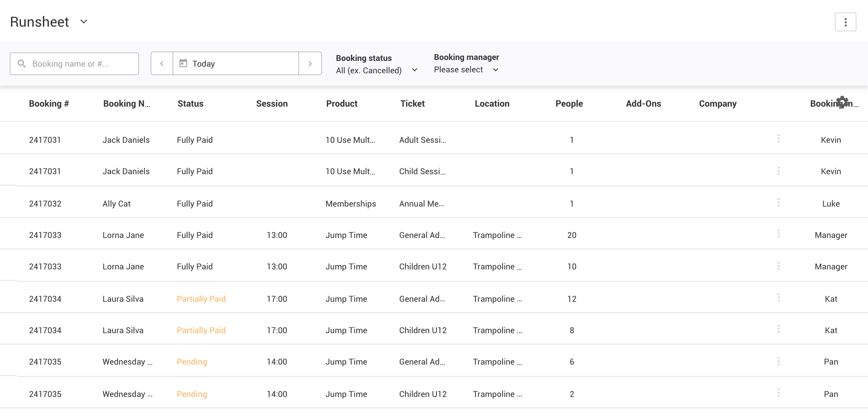
Task: Open Booking status dropdown
Action: pyautogui.click(x=376, y=70)
